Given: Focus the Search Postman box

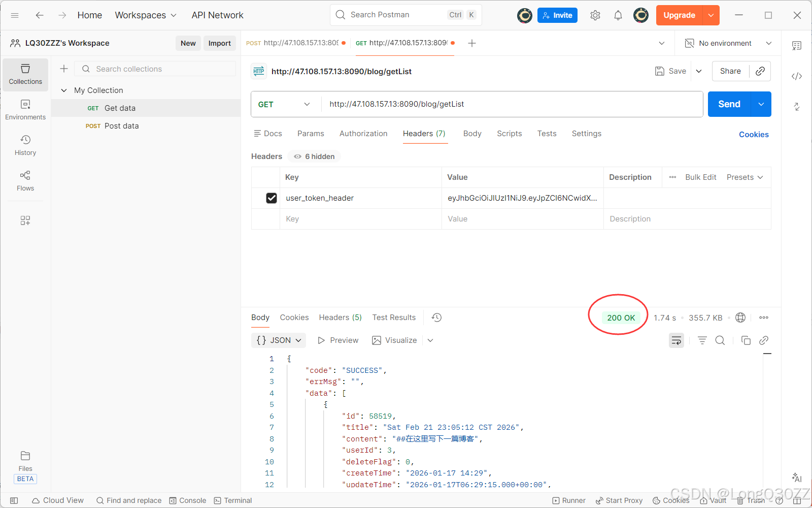Looking at the screenshot, I should [x=406, y=15].
